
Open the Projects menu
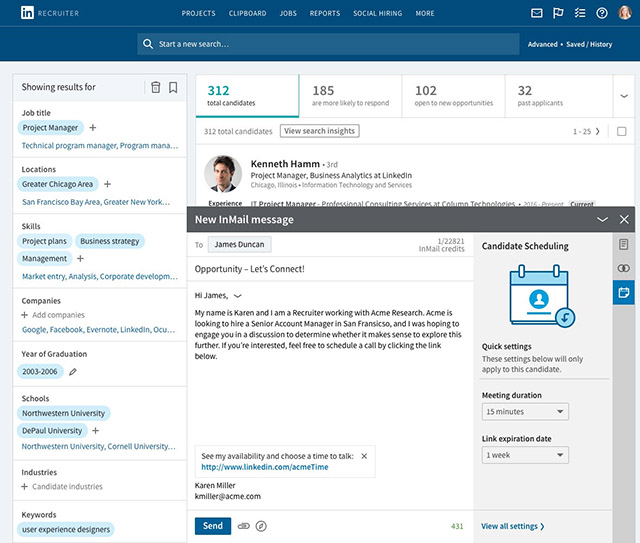coord(198,13)
